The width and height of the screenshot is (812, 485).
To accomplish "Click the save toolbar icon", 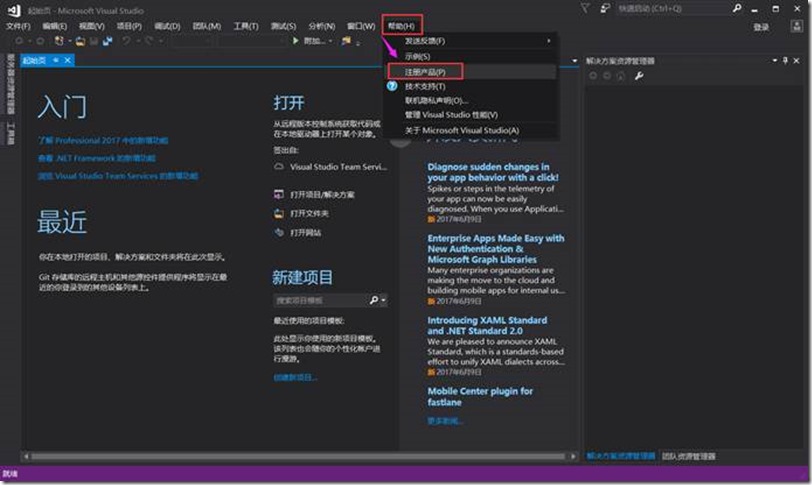I will (94, 41).
